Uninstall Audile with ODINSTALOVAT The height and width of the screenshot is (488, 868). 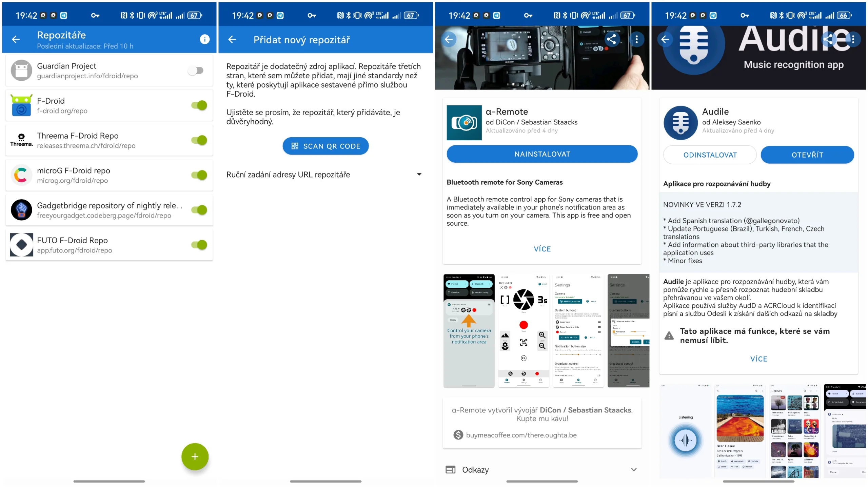pos(710,155)
